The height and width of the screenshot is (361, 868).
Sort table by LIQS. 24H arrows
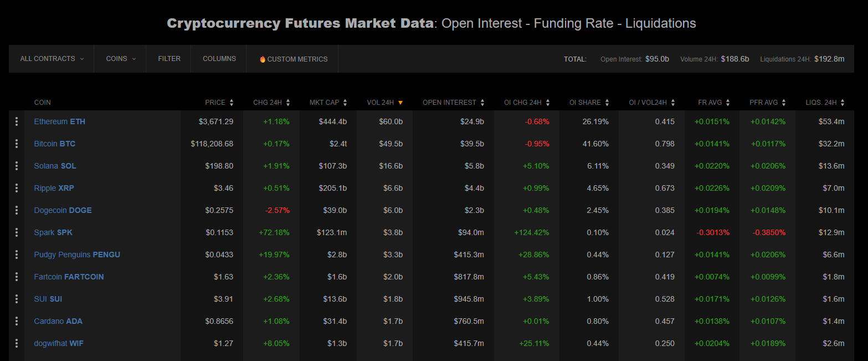[x=843, y=103]
